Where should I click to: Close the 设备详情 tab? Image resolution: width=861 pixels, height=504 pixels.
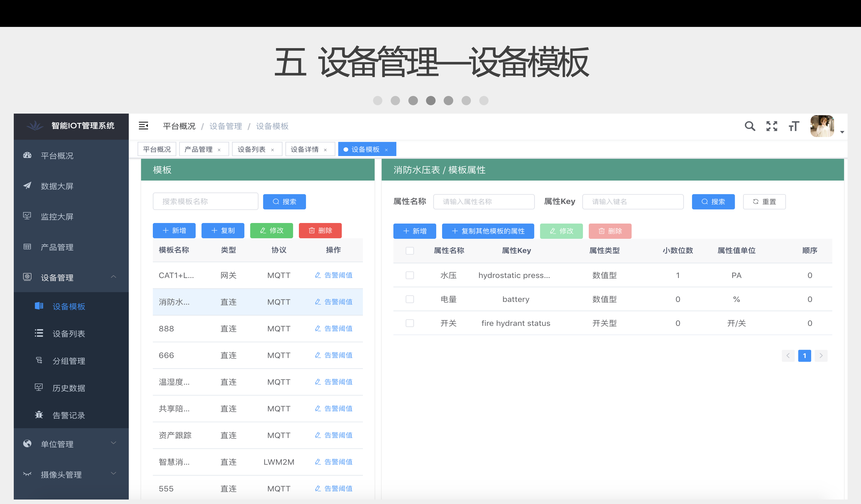pos(325,150)
